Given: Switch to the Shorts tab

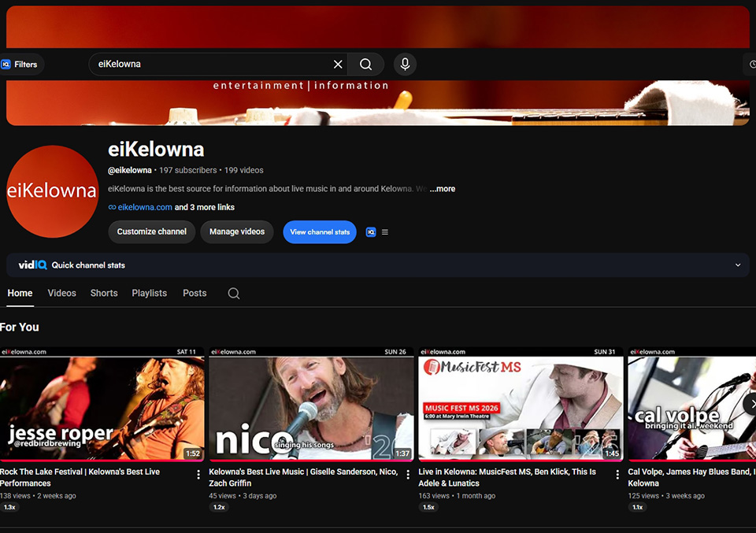Looking at the screenshot, I should tap(104, 293).
